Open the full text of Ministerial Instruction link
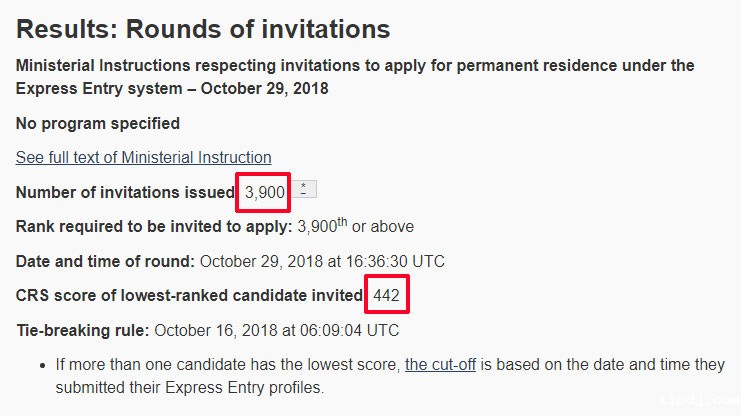 pyautogui.click(x=143, y=158)
